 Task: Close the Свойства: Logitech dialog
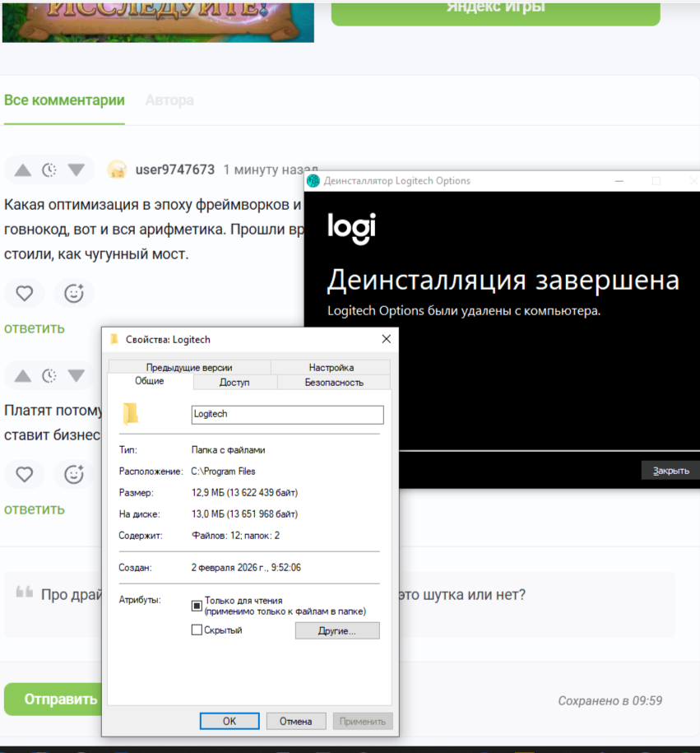(387, 339)
